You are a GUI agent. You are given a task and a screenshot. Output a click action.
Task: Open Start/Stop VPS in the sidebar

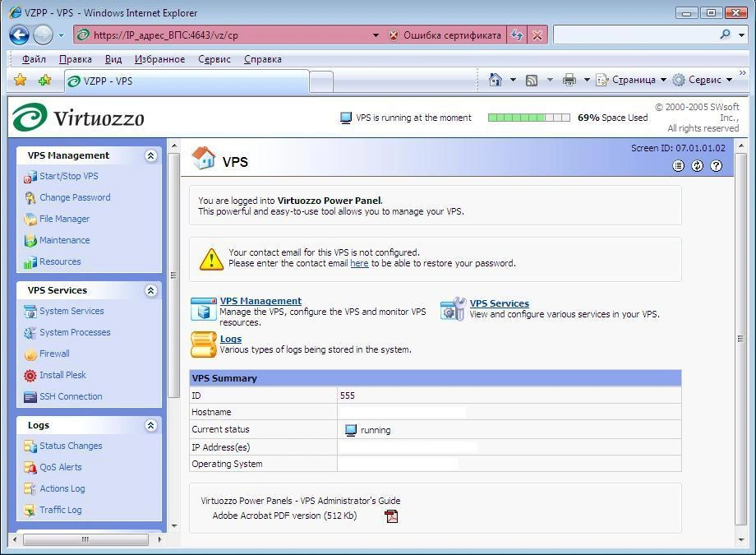click(x=68, y=176)
